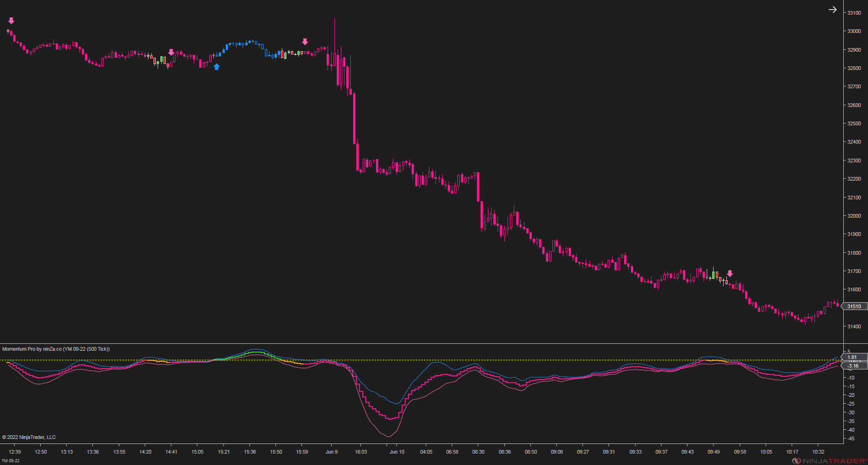Image resolution: width=868 pixels, height=465 pixels.
Task: Click the 32000 price axis label
Action: point(854,216)
